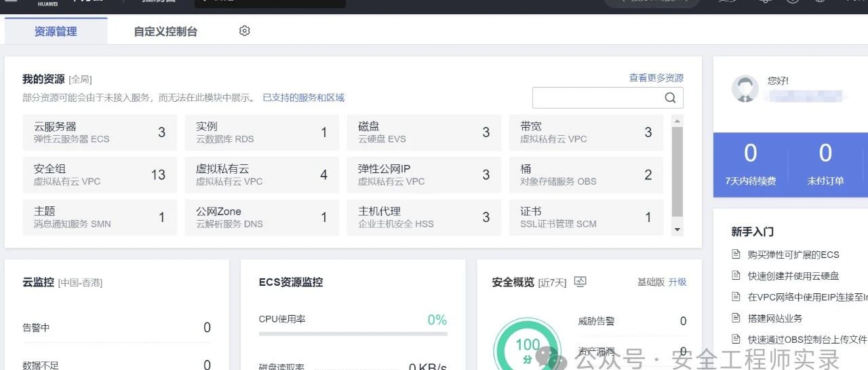The image size is (868, 370).
Task: Click the scroll-up arrow of resource list
Action: (x=677, y=122)
